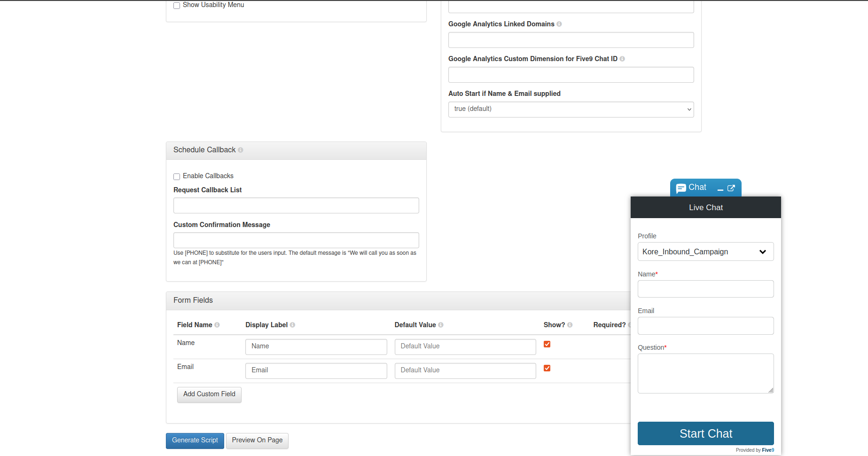Click info icon beside Custom Dimension for Five9 Chat ID
This screenshot has height=456, width=868.
(622, 59)
